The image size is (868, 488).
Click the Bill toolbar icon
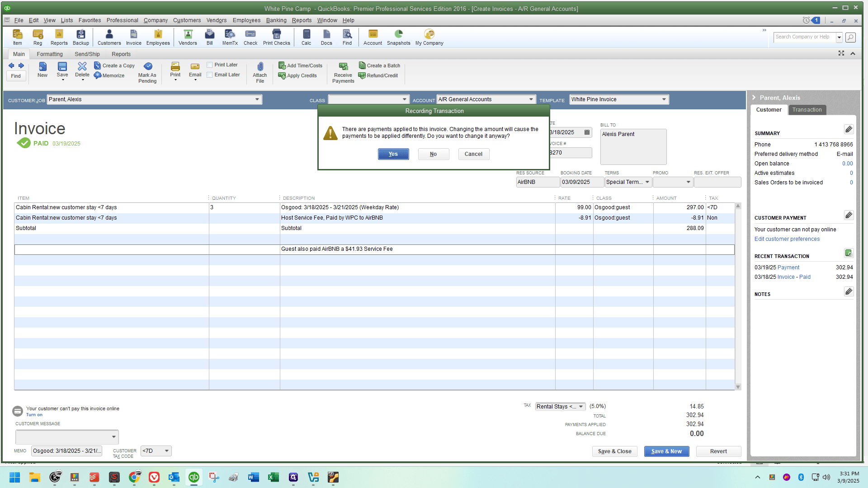coord(209,37)
